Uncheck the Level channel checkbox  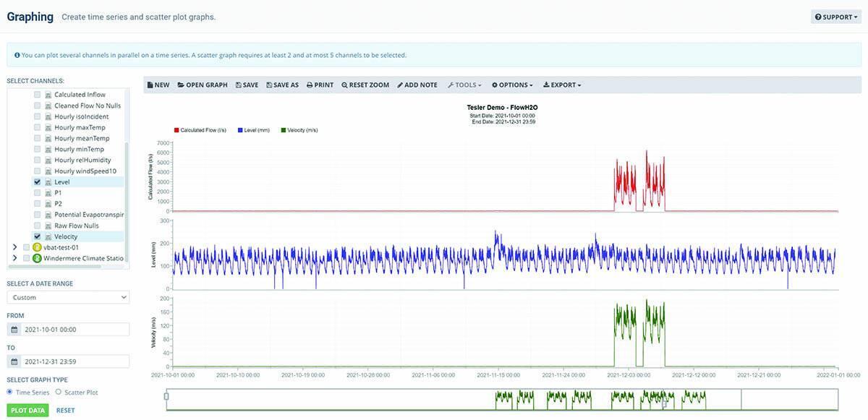point(38,182)
